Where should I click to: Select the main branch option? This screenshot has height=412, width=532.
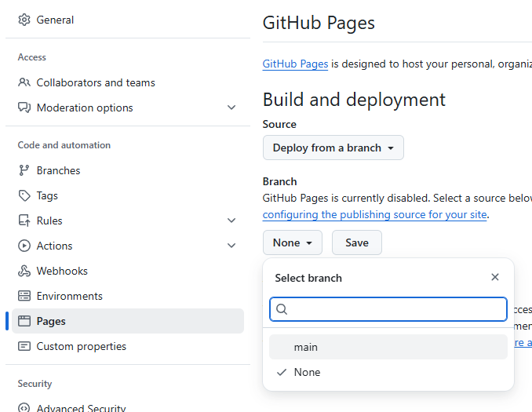pos(388,347)
